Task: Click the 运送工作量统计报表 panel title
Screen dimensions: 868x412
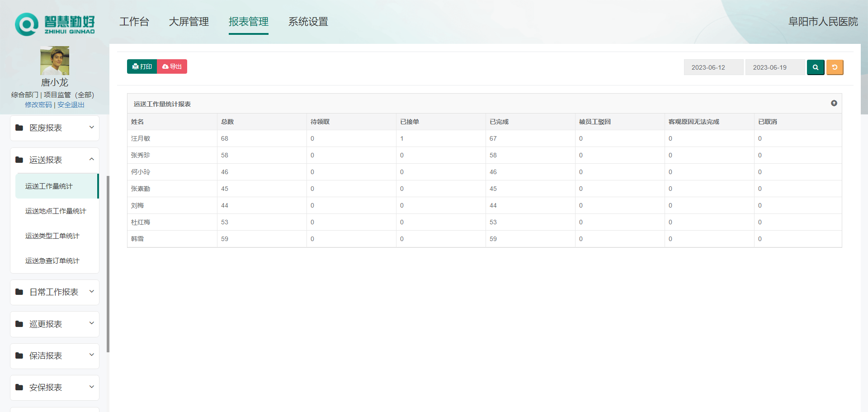Action: 162,104
